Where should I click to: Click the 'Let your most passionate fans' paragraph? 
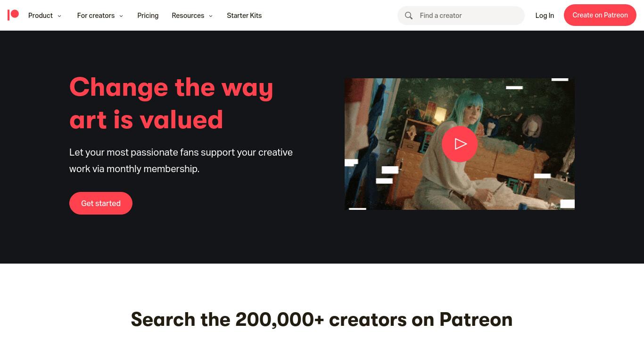pos(181,160)
